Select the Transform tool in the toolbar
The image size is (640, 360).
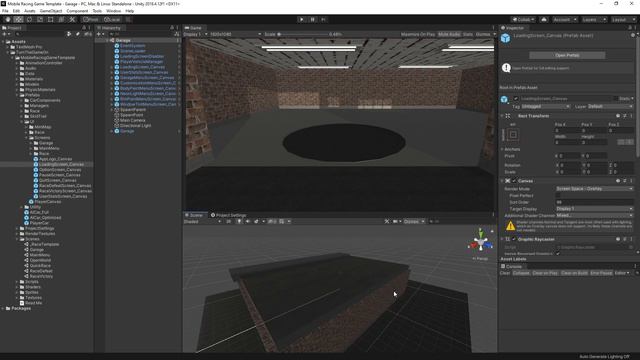[61, 19]
